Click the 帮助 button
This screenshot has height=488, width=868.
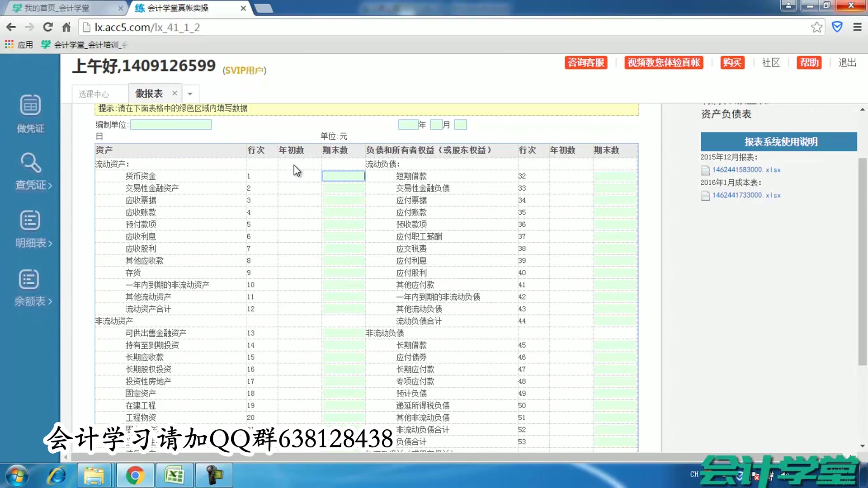[809, 63]
